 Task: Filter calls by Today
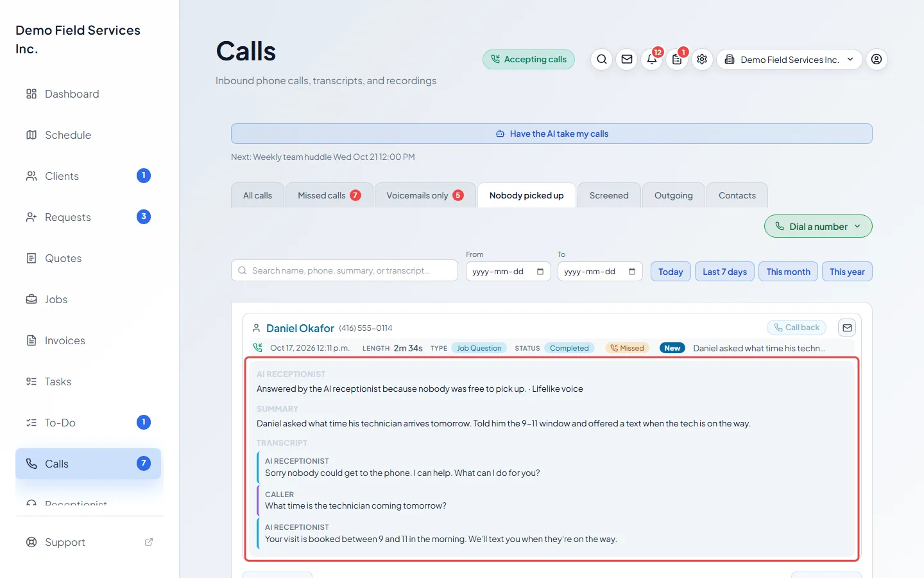671,272
